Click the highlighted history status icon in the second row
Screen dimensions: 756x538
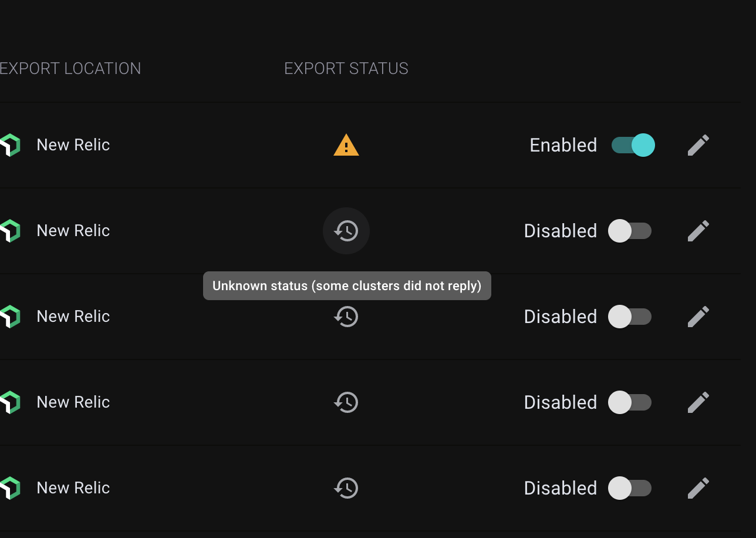pyautogui.click(x=346, y=231)
